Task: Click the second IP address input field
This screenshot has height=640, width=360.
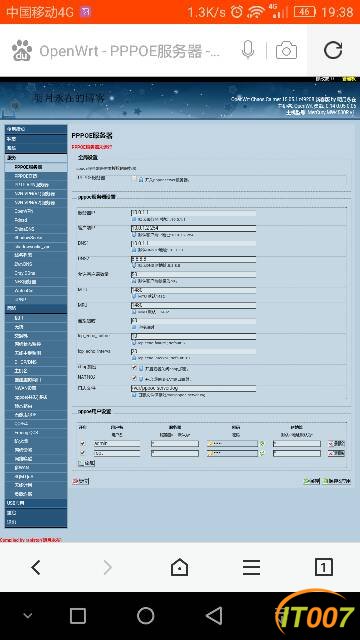Action: 193,228
